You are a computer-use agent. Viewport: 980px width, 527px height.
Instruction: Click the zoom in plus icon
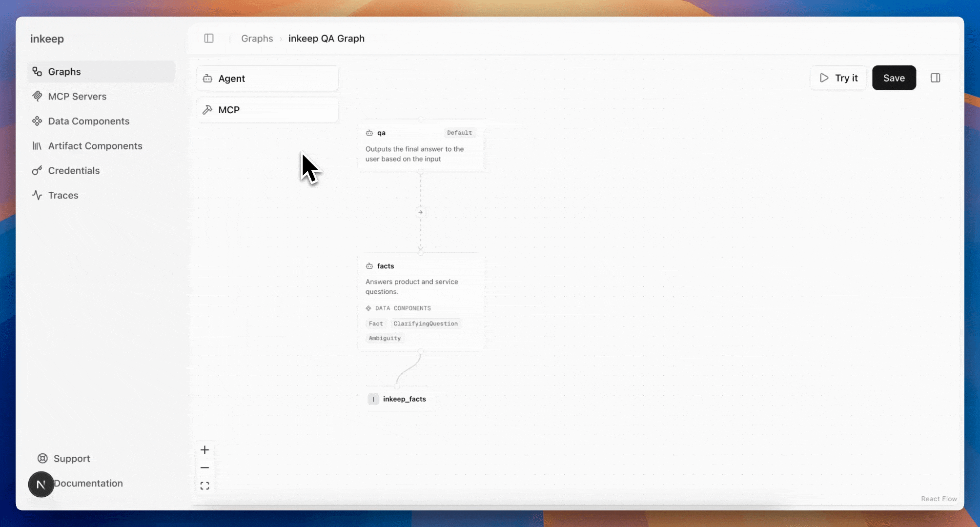(205, 450)
